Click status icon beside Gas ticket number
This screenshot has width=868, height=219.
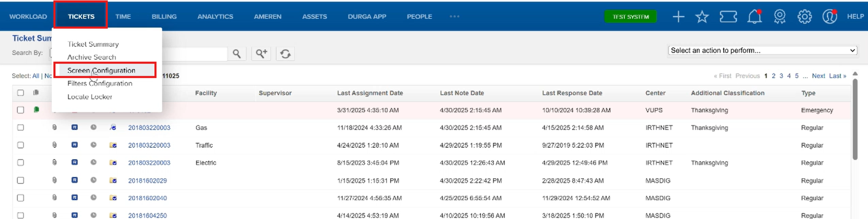click(x=113, y=127)
